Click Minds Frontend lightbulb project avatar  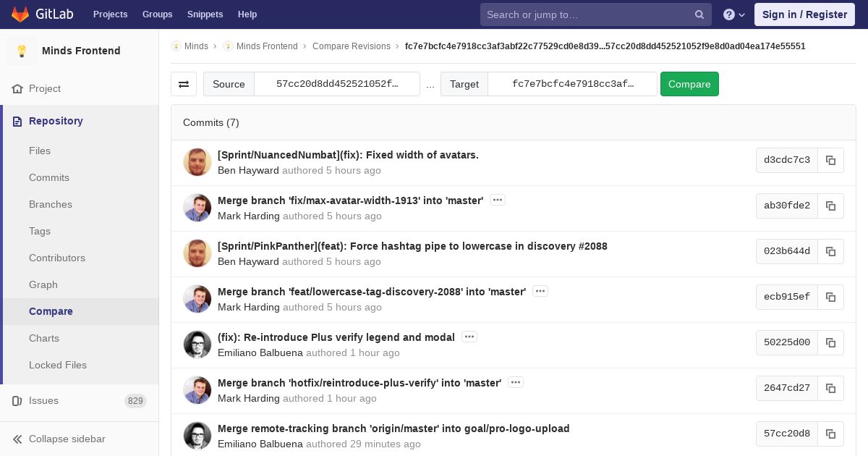22,51
